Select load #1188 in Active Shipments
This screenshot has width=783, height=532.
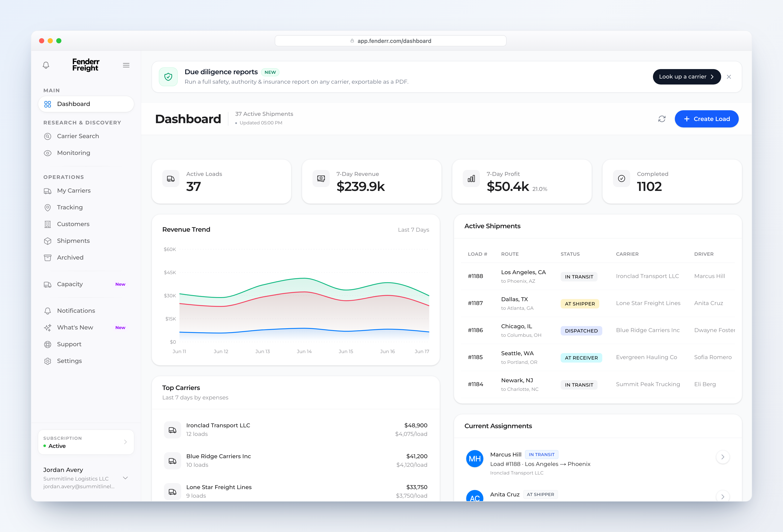pos(598,277)
